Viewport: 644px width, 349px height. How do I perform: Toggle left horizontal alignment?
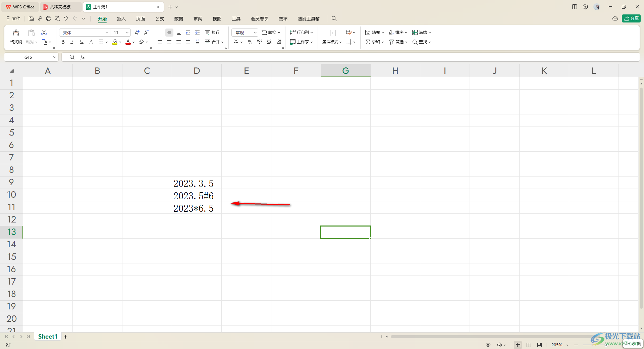[160, 42]
